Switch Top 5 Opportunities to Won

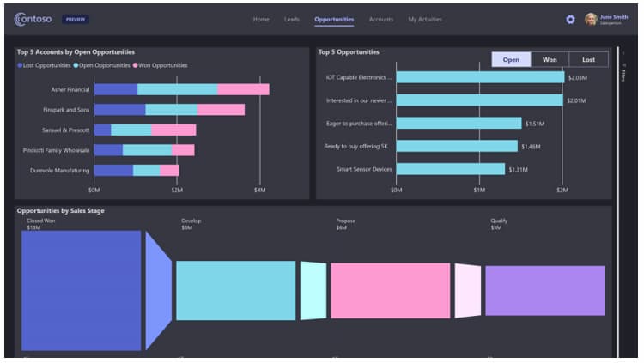tap(550, 59)
